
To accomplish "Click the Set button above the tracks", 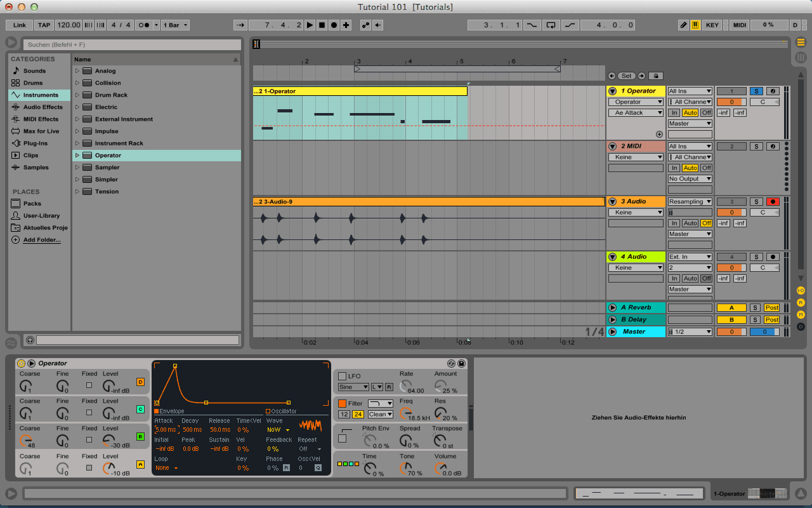I will pos(626,75).
